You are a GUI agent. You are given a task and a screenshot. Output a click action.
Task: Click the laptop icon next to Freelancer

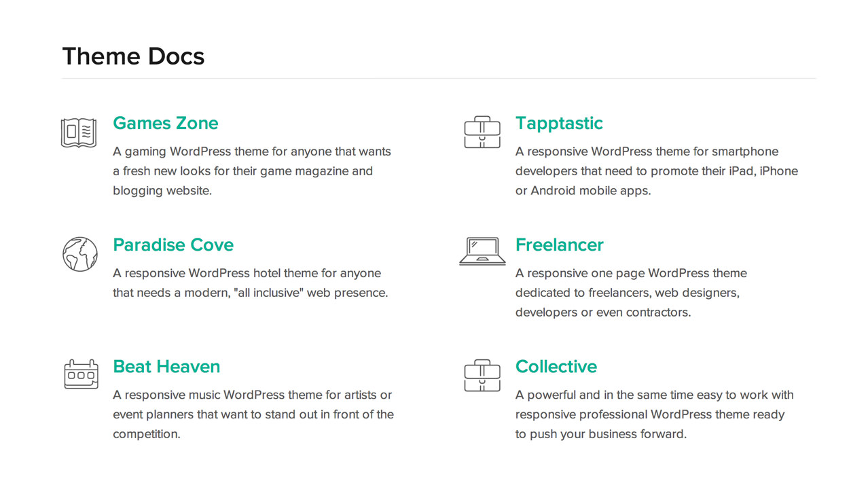click(x=482, y=251)
